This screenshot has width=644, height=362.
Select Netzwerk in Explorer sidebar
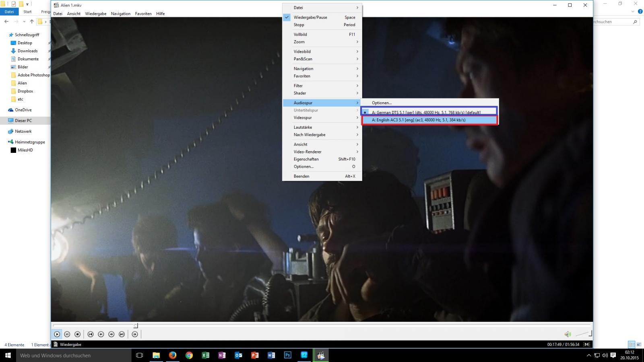23,131
